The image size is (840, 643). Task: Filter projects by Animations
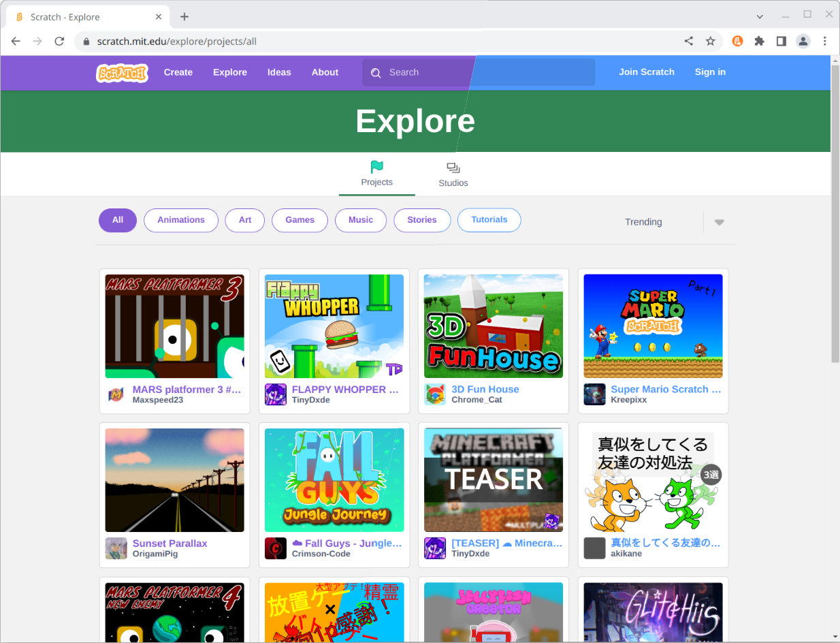(181, 220)
